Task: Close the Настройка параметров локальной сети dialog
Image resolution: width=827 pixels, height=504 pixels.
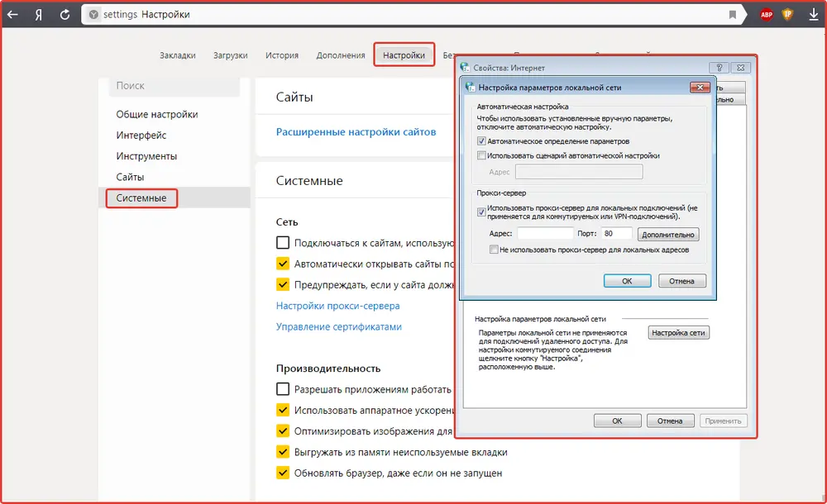Action: pos(700,87)
